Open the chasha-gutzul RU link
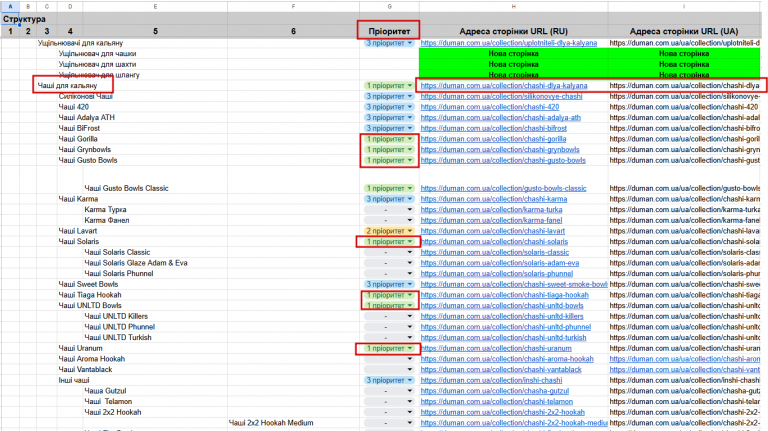Image resolution: width=768 pixels, height=431 pixels. 495,391
